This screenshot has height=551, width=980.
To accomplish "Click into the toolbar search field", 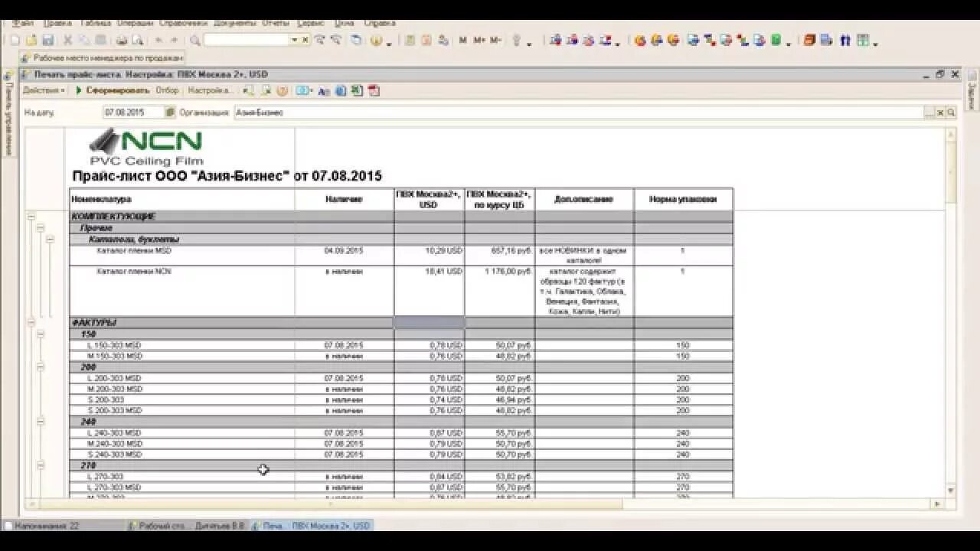I will click(247, 40).
